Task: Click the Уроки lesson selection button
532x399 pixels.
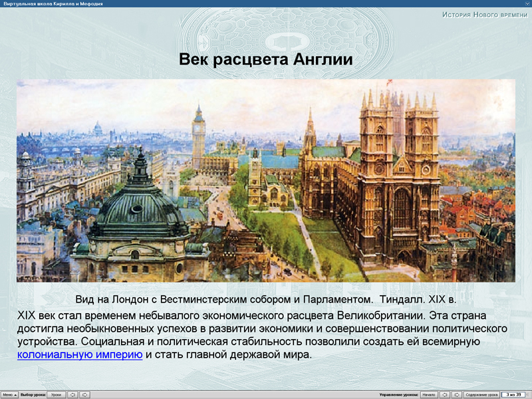Action: click(x=56, y=394)
